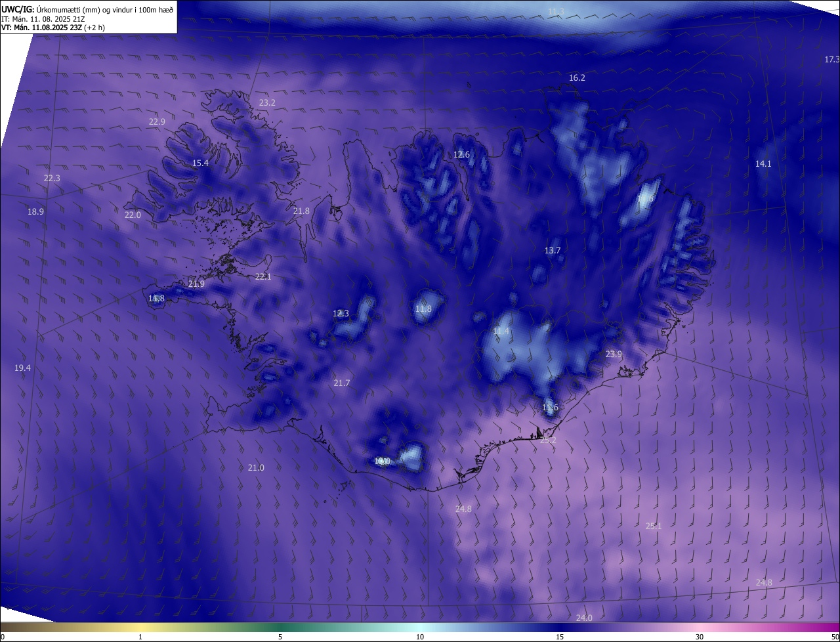The width and height of the screenshot is (840, 642).
Task: Click the 23.9 value label
Action: tap(613, 354)
